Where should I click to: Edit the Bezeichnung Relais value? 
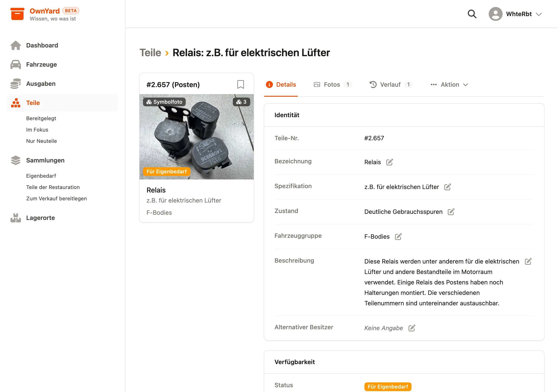390,162
